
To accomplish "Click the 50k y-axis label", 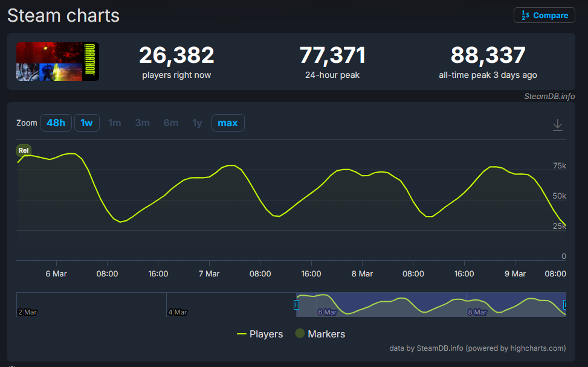I will click(559, 196).
